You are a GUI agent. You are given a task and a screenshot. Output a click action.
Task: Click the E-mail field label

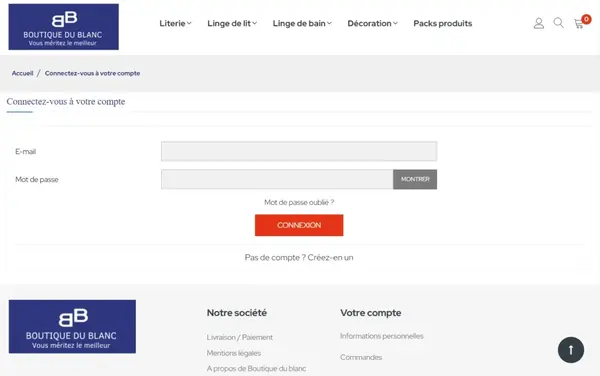(26, 151)
